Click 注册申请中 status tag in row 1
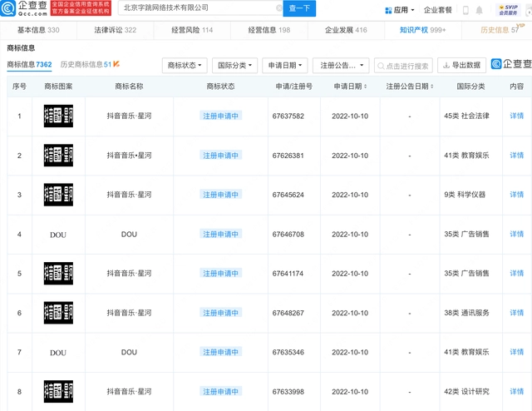Image resolution: width=532 pixels, height=411 pixels. pyautogui.click(x=220, y=116)
